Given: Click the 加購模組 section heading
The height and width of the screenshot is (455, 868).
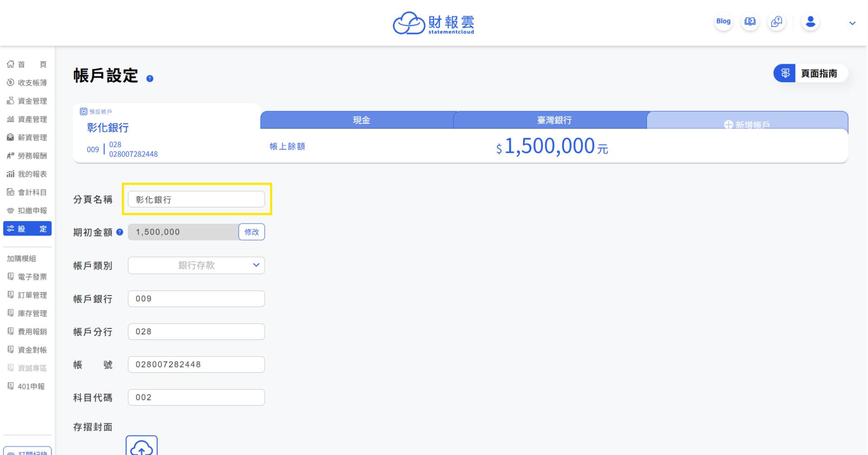Looking at the screenshot, I should coord(21,258).
